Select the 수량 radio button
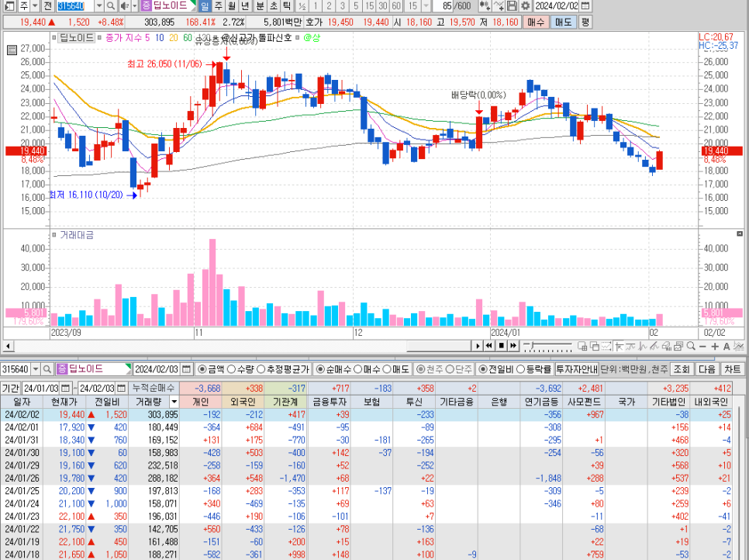Image resolution: width=749 pixels, height=560 pixels. [231, 369]
